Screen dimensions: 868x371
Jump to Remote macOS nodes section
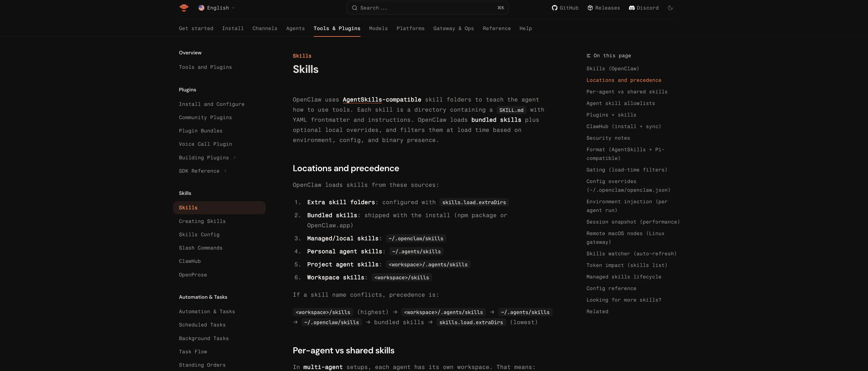625,238
